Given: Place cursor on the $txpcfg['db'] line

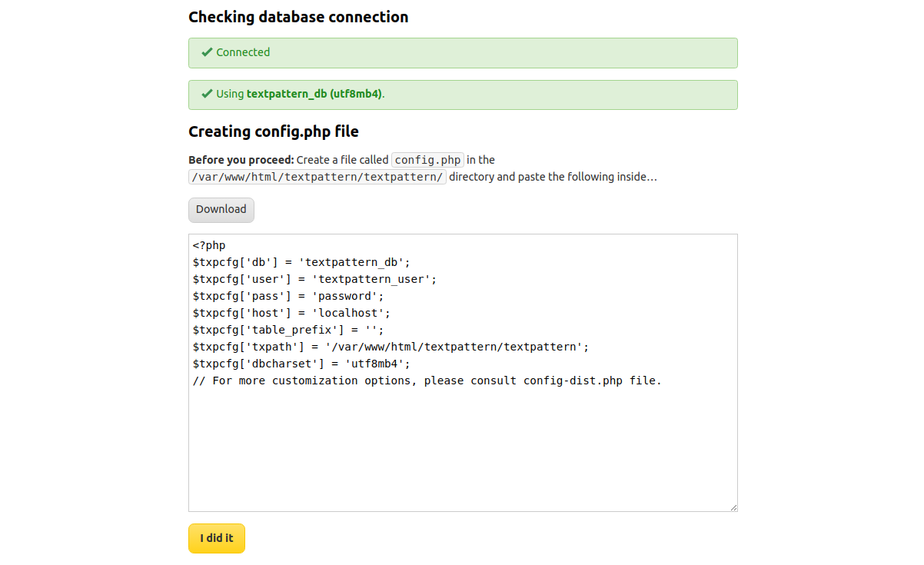Looking at the screenshot, I should 301,263.
